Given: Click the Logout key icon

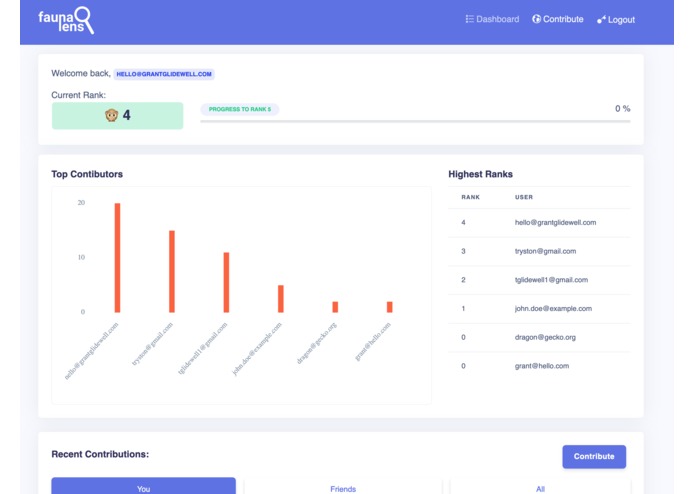Looking at the screenshot, I should (x=601, y=19).
